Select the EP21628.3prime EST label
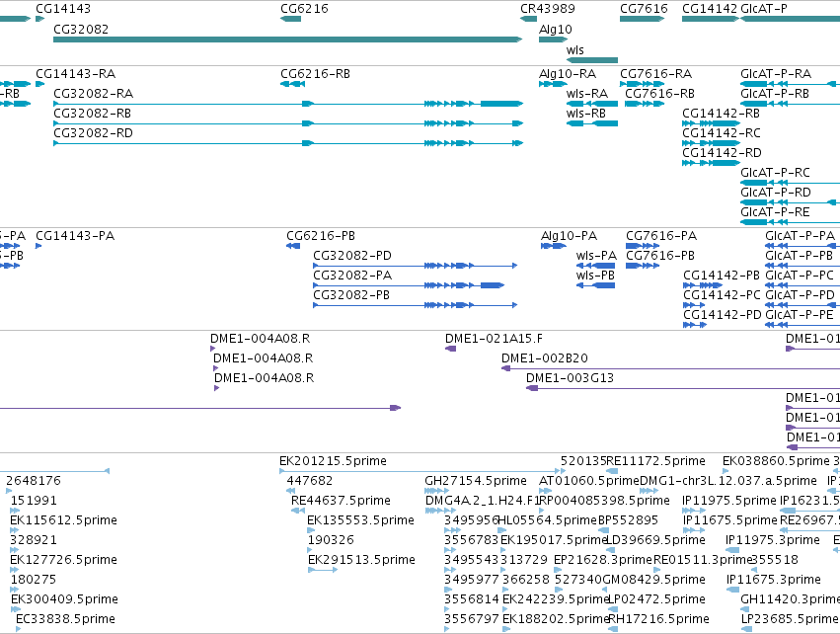Screen dimensions: 840x634 603,561
